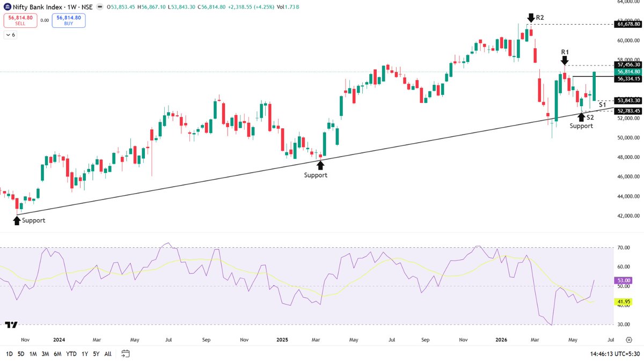This screenshot has width=644, height=362.
Task: Select the S2 support text label
Action: [590, 116]
